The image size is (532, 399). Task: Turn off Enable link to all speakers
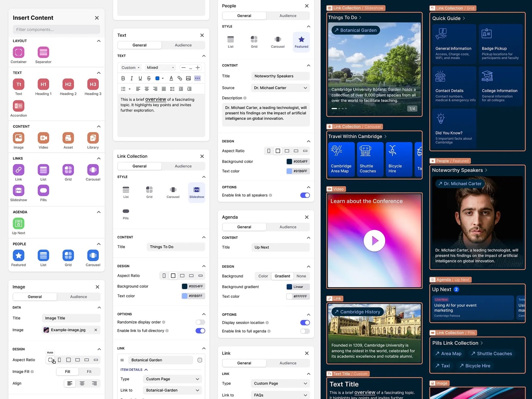[x=305, y=195]
